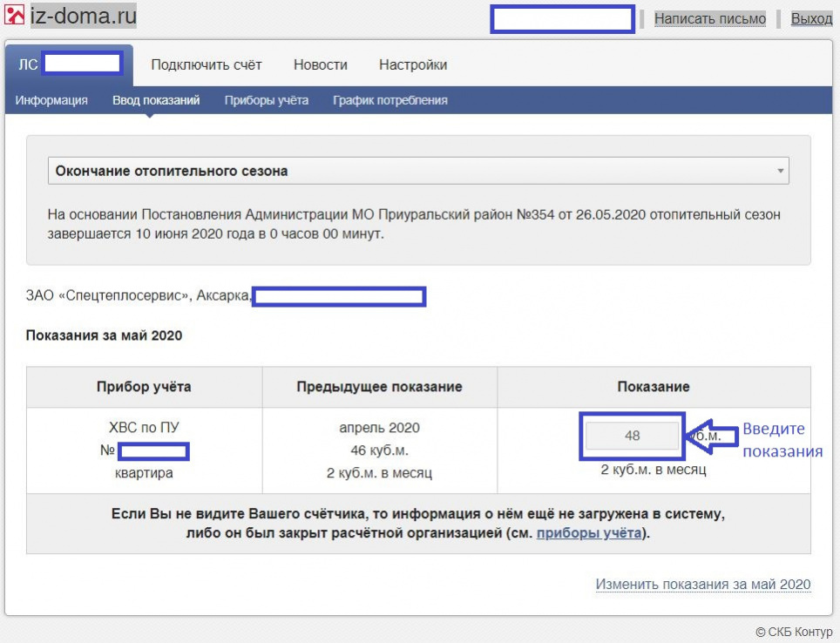Screen dimensions: 840x643
Task: Open the Подключить счёт tab
Action: click(x=206, y=64)
